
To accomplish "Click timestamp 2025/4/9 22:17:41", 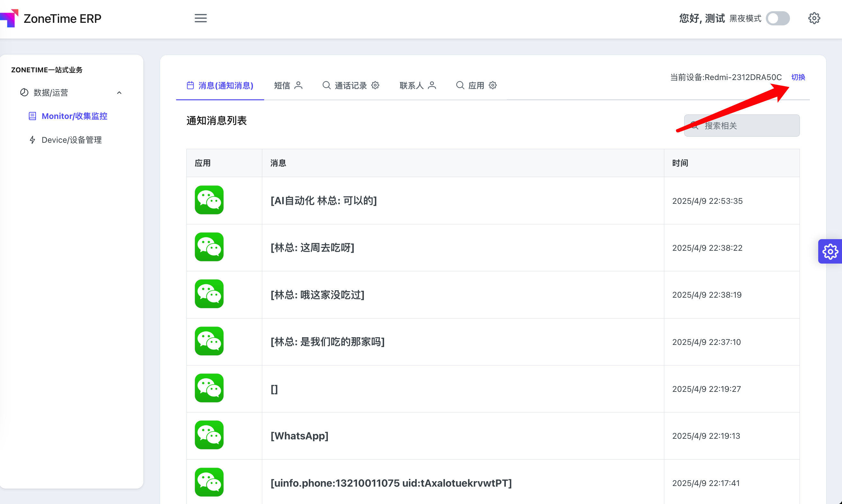I will coord(706,483).
